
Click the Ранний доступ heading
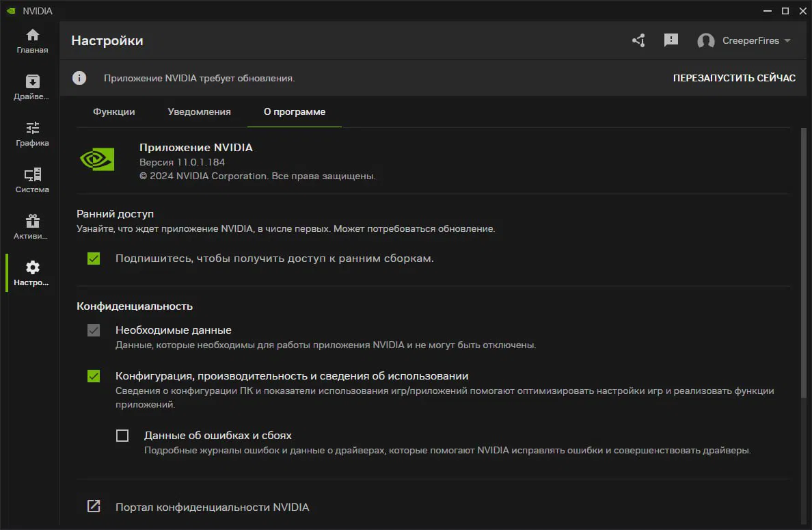(x=115, y=214)
